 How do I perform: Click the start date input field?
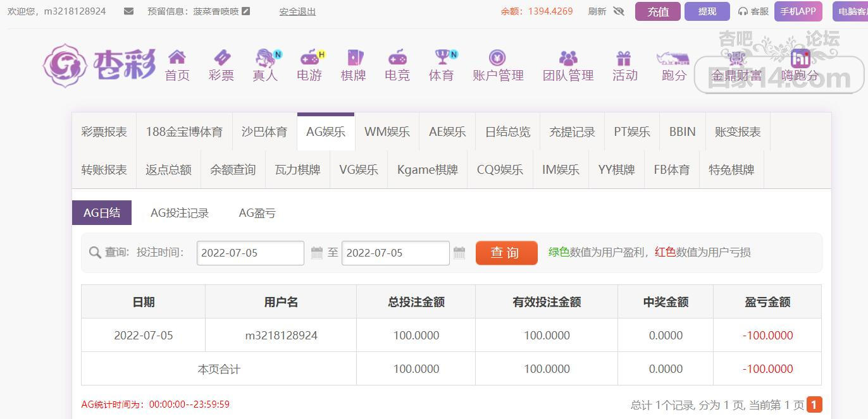coord(250,253)
